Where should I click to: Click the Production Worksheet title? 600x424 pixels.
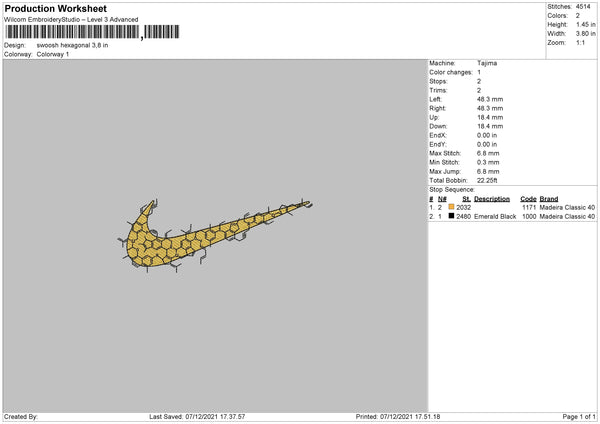pos(55,8)
